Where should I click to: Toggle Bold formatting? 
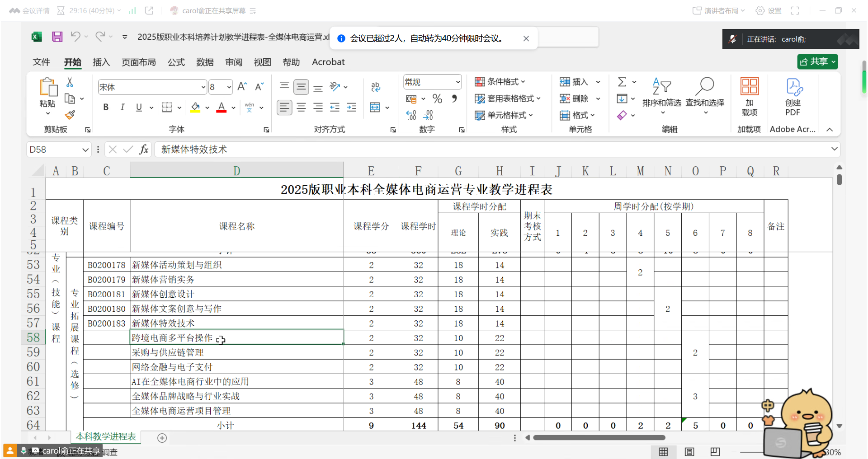106,108
